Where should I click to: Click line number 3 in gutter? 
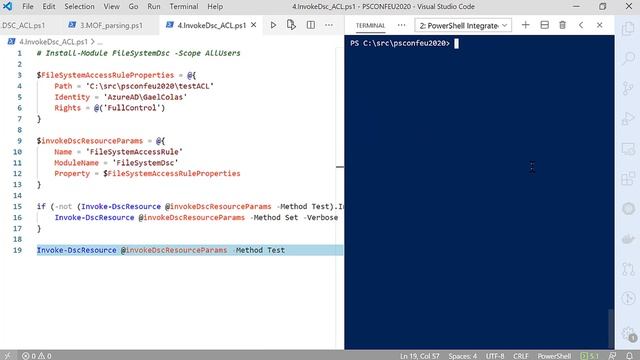pyautogui.click(x=19, y=75)
